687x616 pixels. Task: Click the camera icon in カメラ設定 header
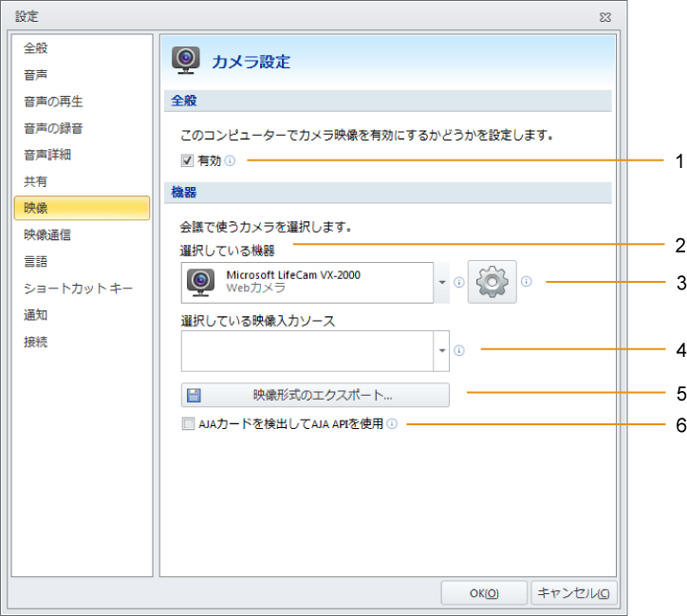(x=186, y=60)
